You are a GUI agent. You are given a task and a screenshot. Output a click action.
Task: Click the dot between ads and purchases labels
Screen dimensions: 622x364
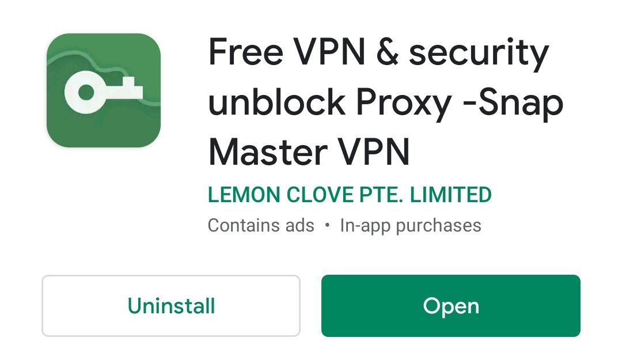[327, 225]
